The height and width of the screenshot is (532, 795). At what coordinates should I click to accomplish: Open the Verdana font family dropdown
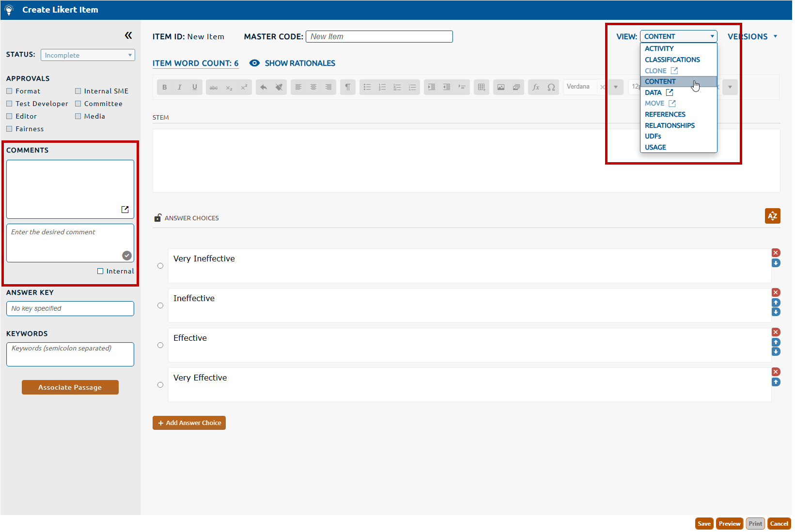coord(615,87)
